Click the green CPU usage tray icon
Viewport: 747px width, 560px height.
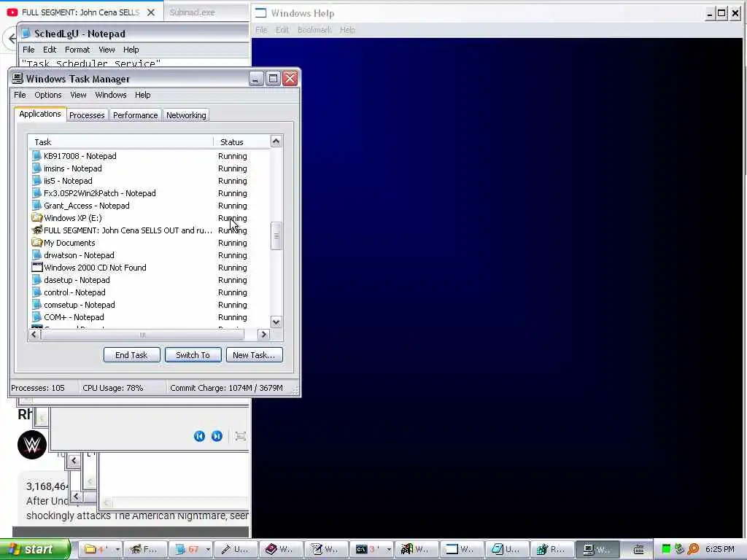tap(666, 549)
